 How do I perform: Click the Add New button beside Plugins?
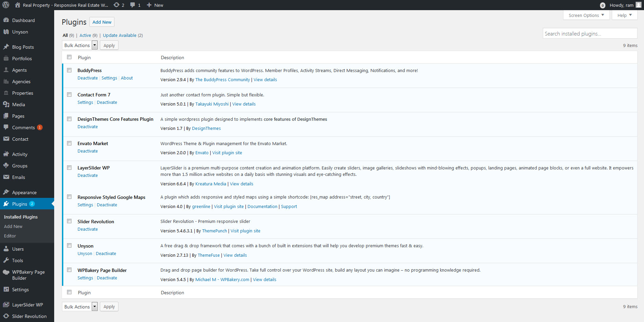pos(102,22)
